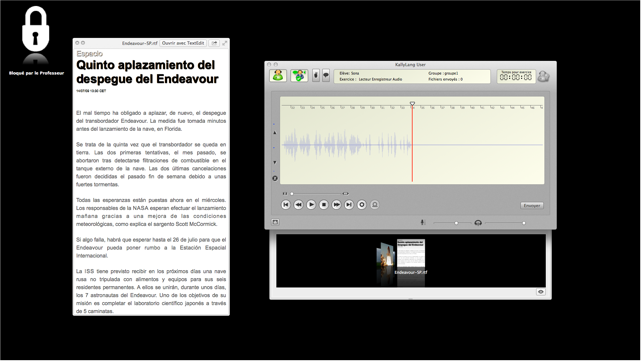
Task: Skip to the start of the audio
Action: coord(286,204)
